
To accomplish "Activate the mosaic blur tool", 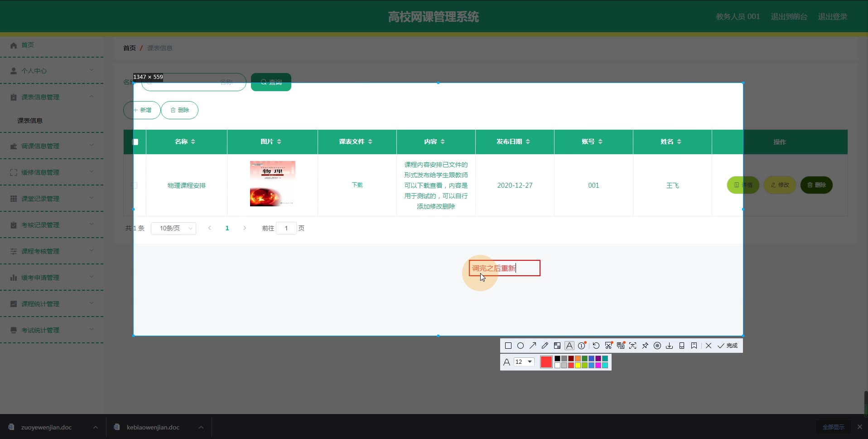I will pyautogui.click(x=557, y=346).
